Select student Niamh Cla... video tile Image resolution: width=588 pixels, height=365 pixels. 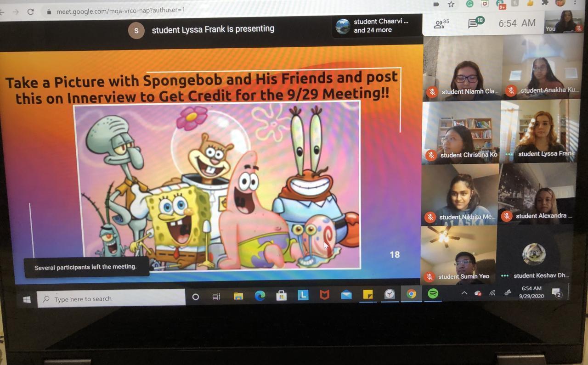[x=462, y=68]
